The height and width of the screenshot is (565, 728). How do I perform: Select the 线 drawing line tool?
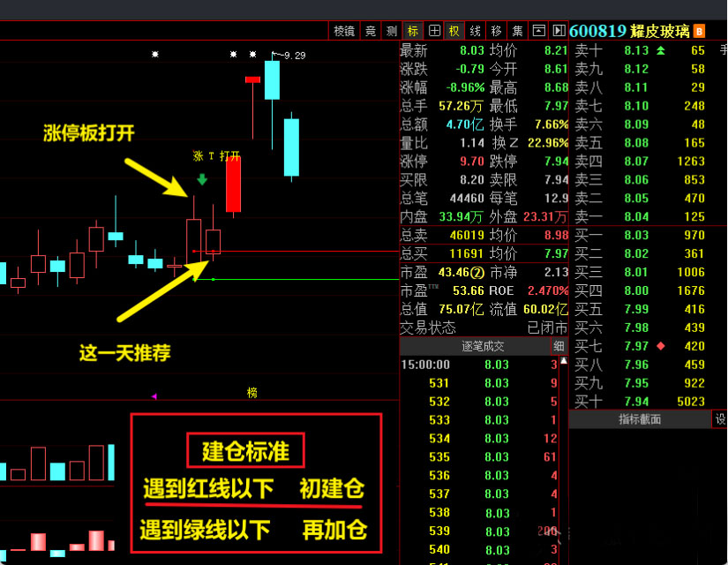[x=476, y=31]
